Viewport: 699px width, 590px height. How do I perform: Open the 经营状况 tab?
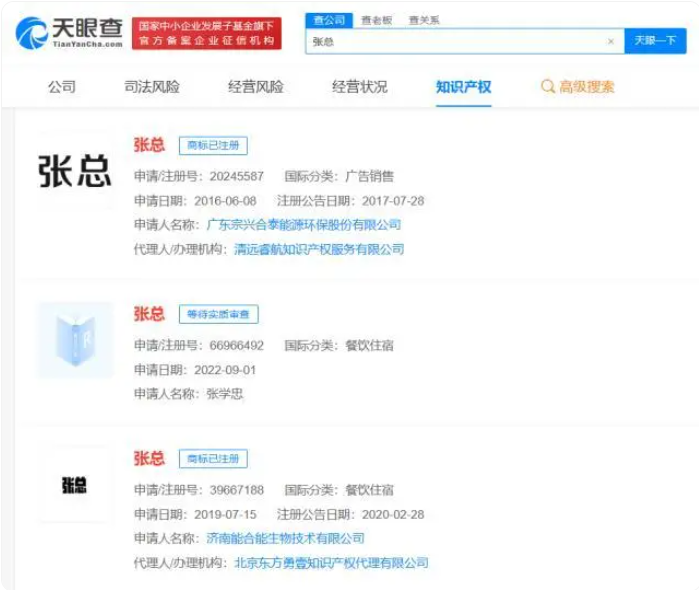tap(359, 87)
